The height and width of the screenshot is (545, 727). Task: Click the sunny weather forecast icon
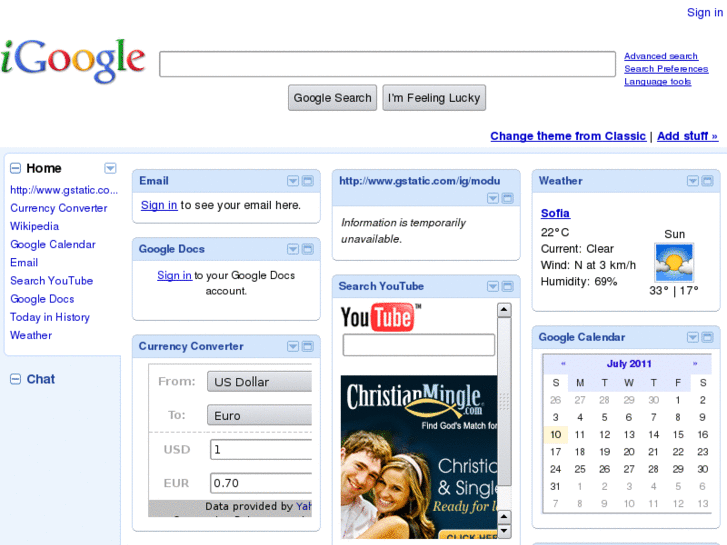[674, 263]
